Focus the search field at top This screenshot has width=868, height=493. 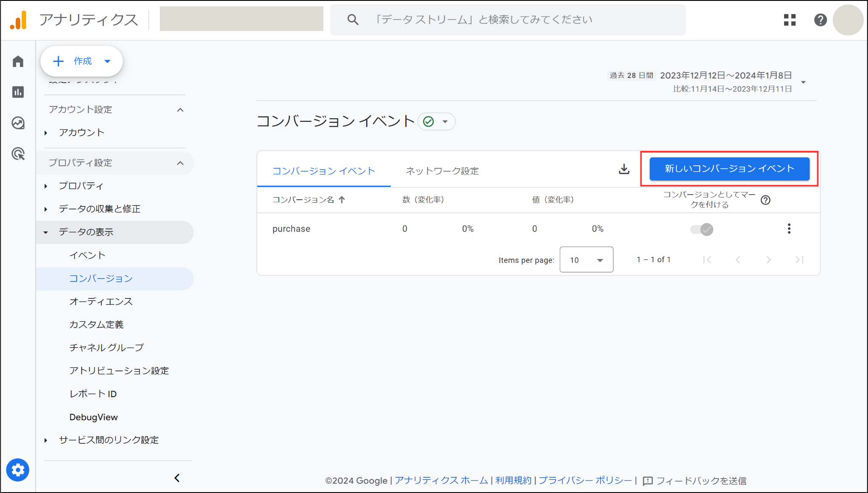(508, 20)
